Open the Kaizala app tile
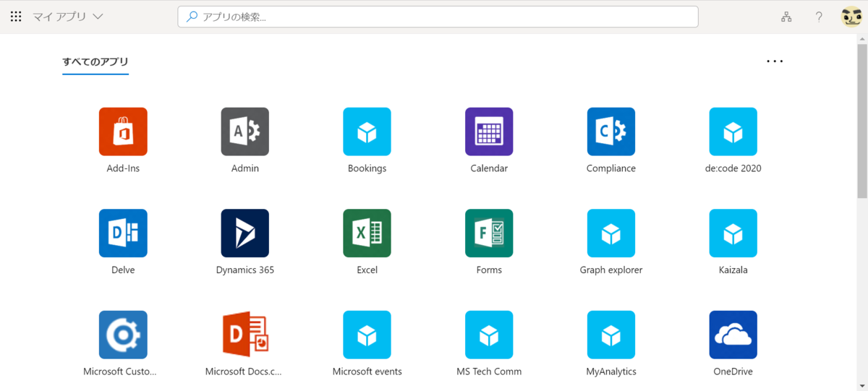The image size is (868, 391). click(x=733, y=233)
